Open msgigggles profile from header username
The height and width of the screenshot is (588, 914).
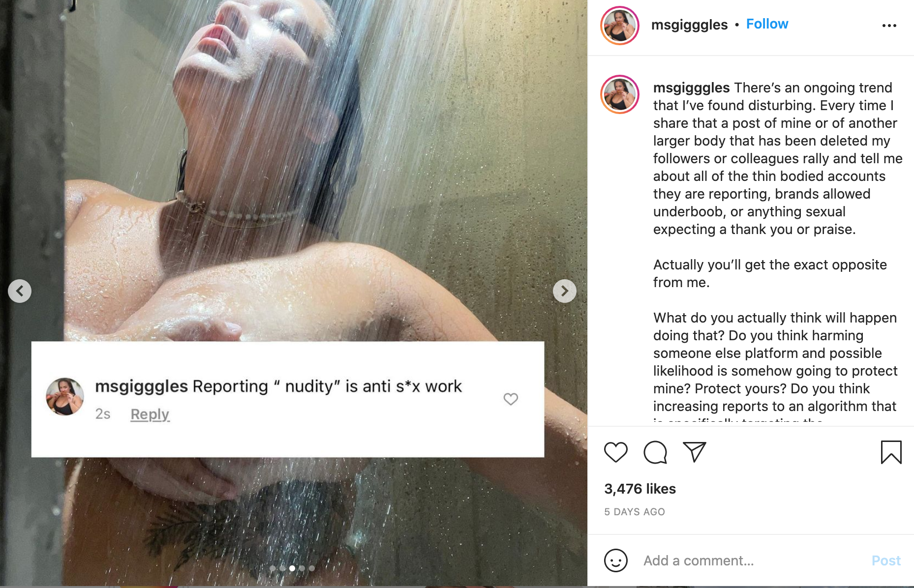[689, 25]
